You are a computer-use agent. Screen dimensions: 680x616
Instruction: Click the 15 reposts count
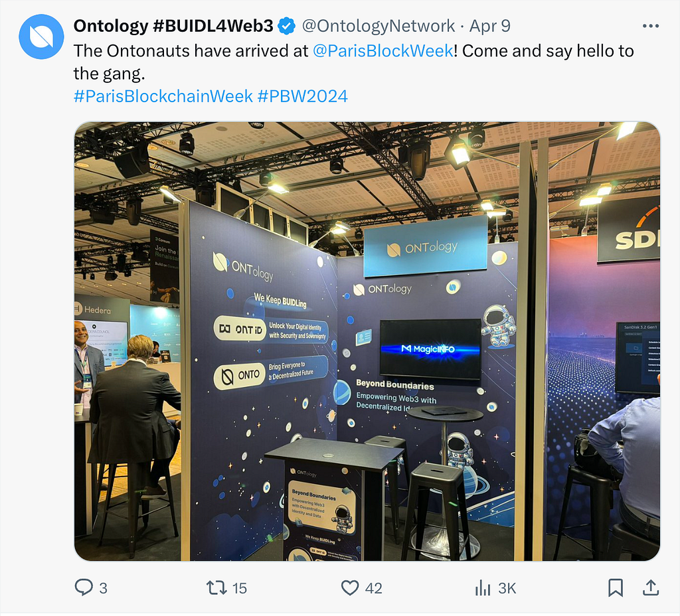(239, 588)
